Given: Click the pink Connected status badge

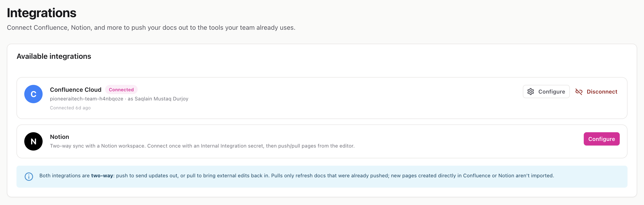Looking at the screenshot, I should pyautogui.click(x=121, y=90).
